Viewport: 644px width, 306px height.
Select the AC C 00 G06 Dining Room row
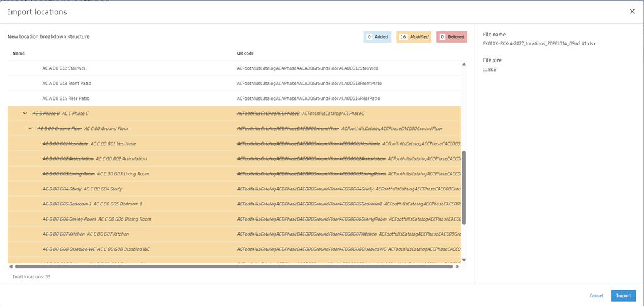pyautogui.click(x=234, y=219)
